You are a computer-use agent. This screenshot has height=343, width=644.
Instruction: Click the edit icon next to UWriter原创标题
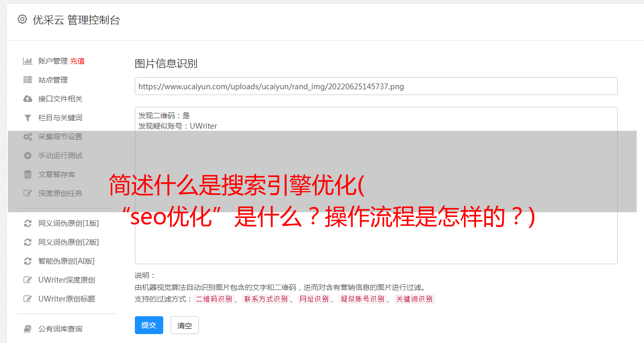(28, 299)
